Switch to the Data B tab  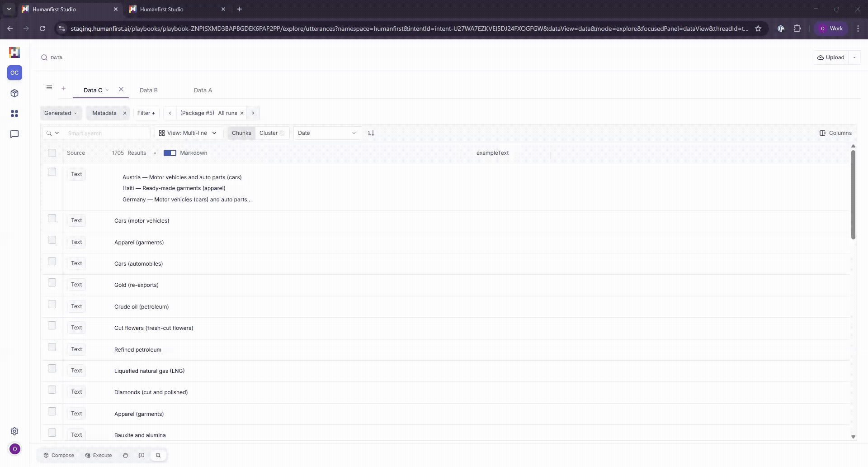coord(148,90)
